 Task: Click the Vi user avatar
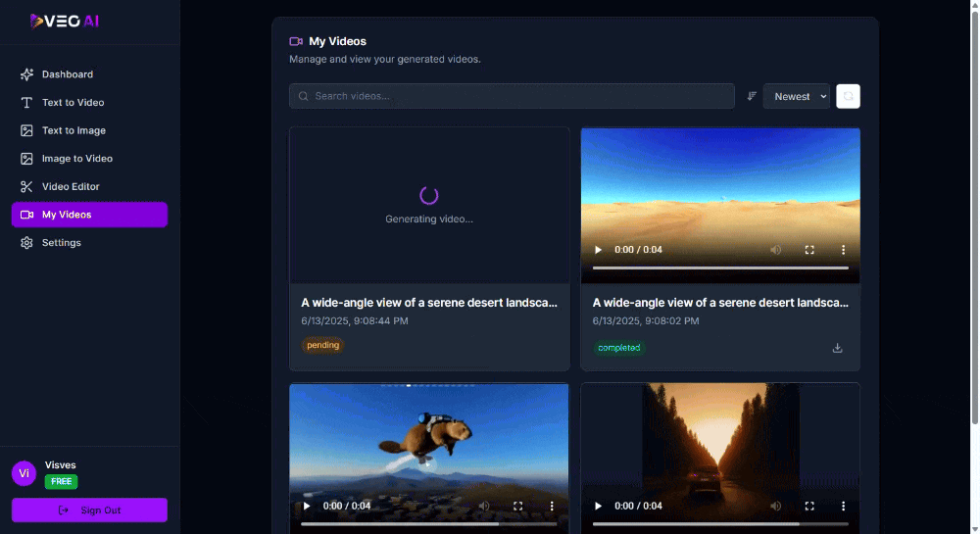[24, 473]
